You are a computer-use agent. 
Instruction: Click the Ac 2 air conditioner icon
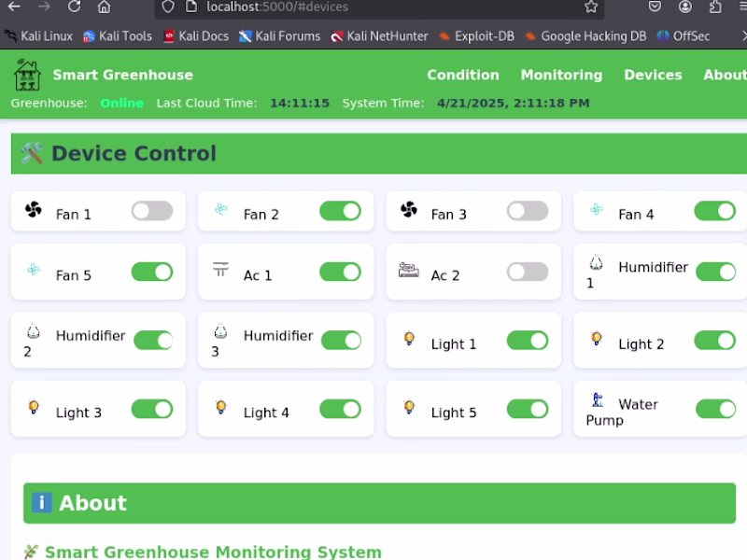409,270
